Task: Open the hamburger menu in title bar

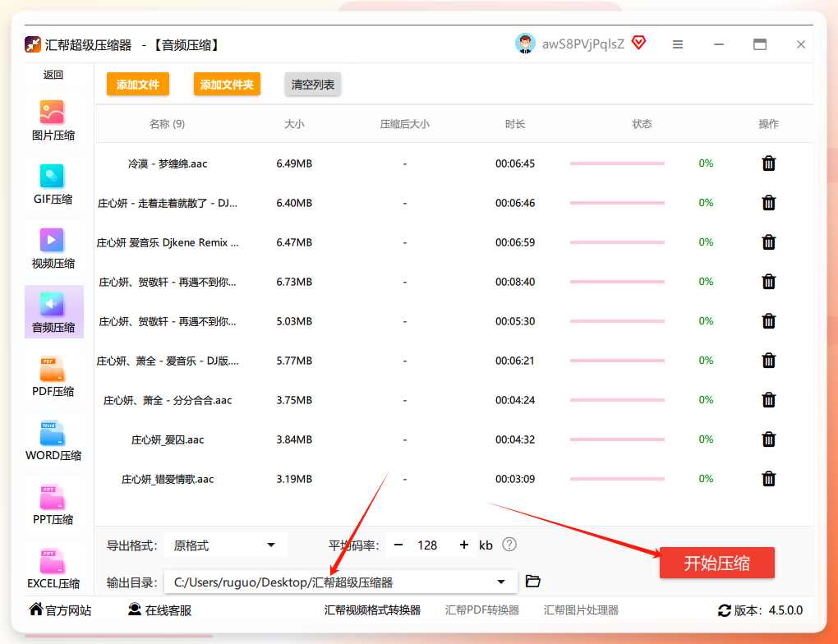Action: tap(678, 45)
